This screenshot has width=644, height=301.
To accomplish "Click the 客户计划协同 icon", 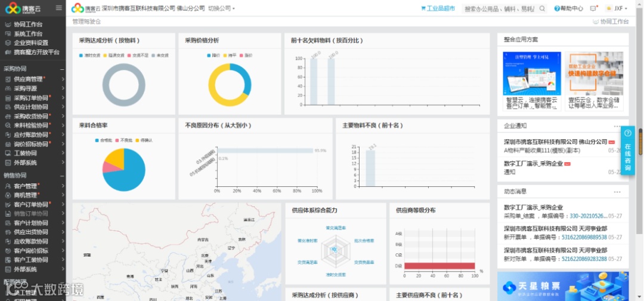I will (8, 223).
